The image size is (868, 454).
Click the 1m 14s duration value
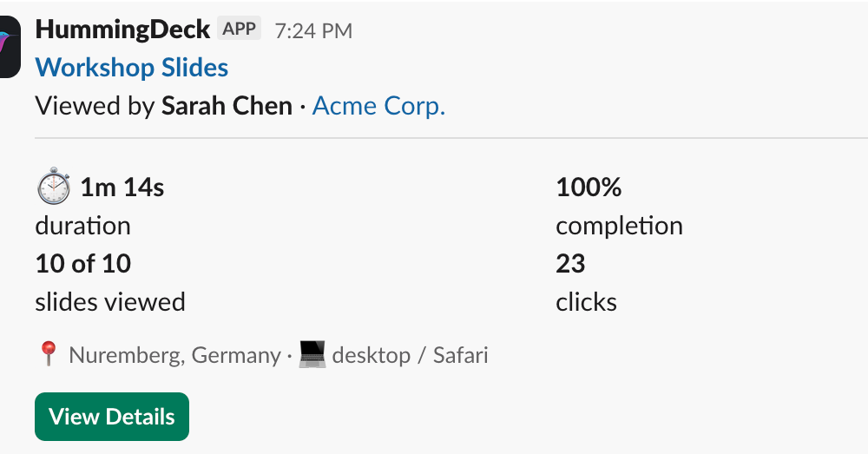(x=122, y=188)
